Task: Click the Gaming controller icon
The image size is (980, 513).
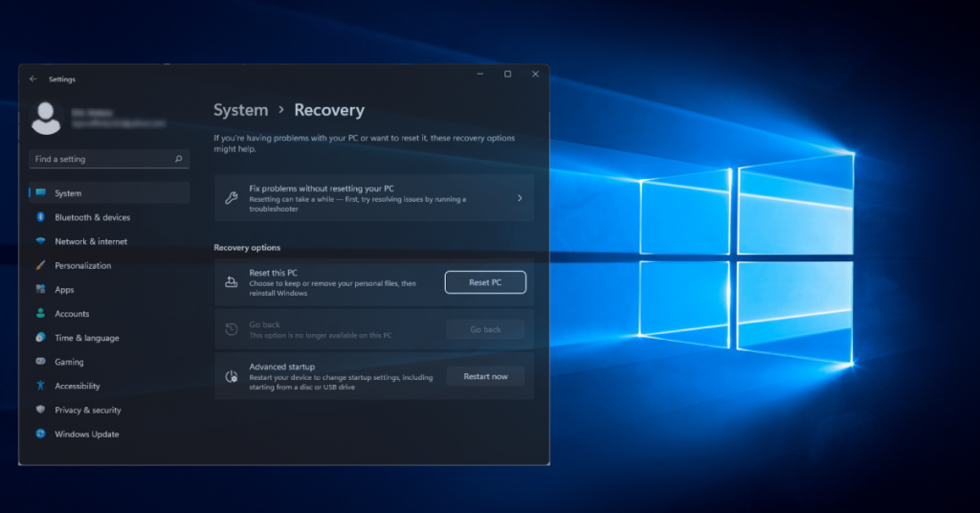Action: 40,361
